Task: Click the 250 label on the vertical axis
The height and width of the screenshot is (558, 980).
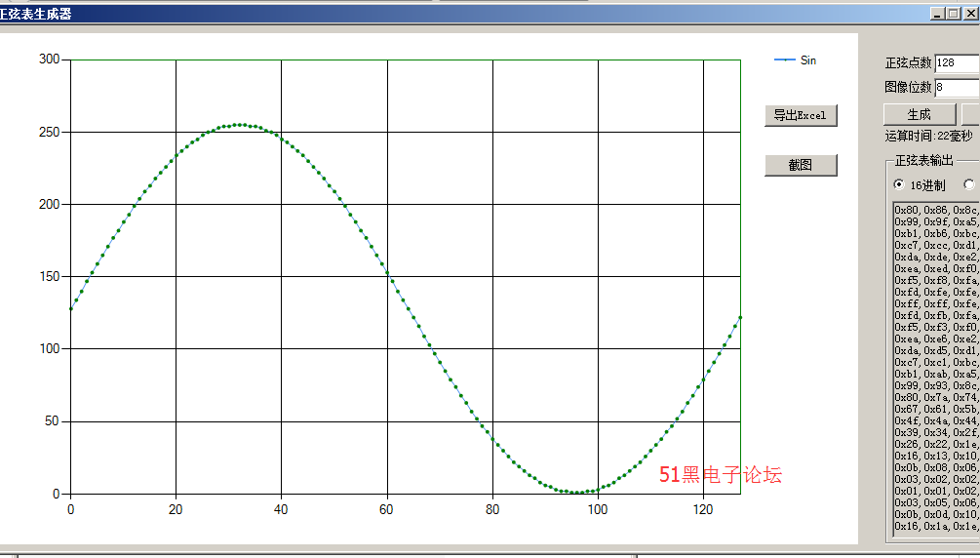Action: (x=50, y=132)
